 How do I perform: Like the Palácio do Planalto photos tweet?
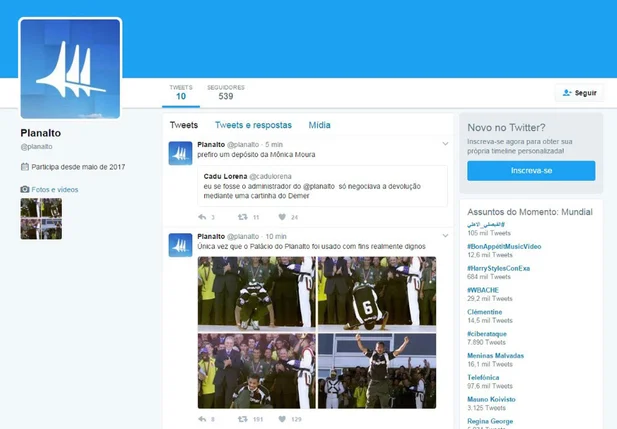pos(282,419)
